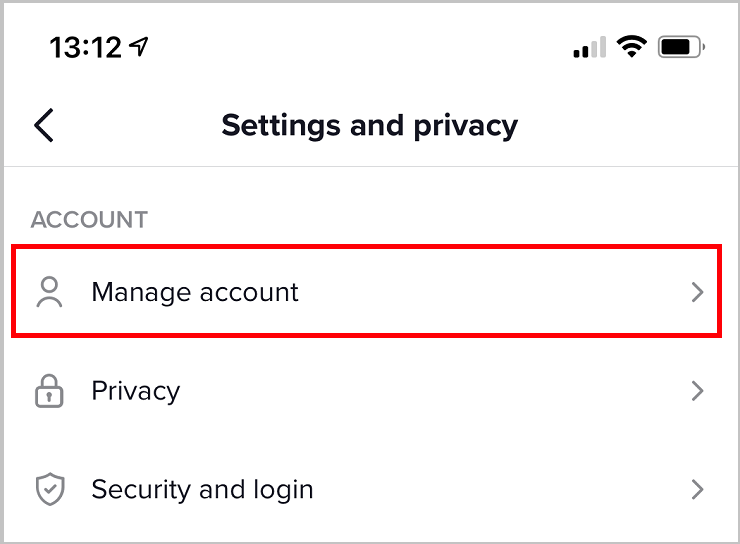
Task: Expand Privacy via its right chevron
Action: 698,391
